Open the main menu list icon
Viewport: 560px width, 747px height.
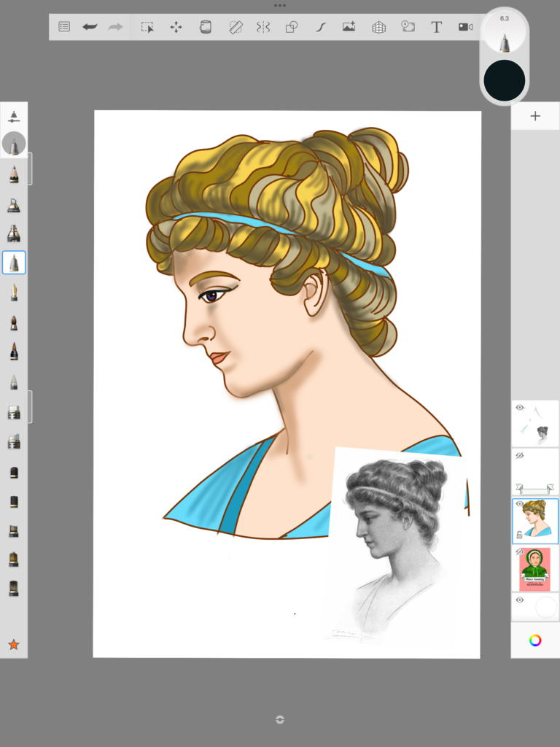pos(64,27)
